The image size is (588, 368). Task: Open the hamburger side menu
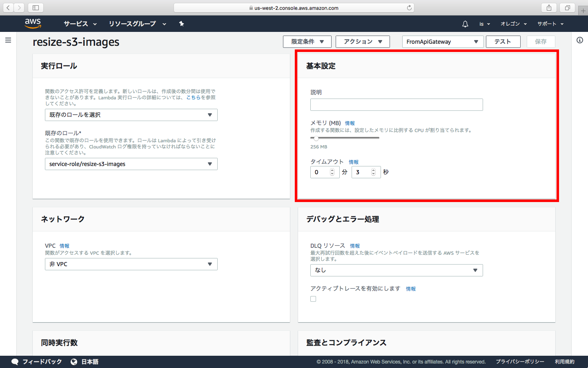[x=8, y=40]
